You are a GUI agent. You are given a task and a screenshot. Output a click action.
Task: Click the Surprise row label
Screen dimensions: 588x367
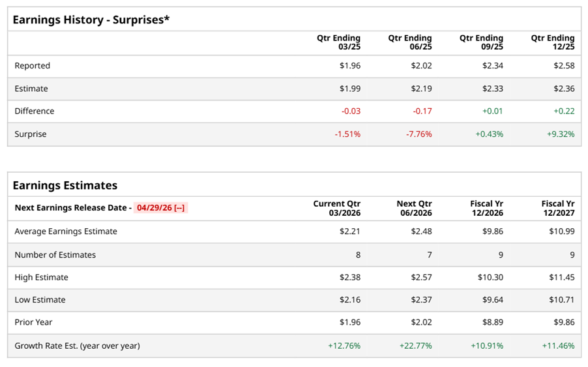[31, 134]
